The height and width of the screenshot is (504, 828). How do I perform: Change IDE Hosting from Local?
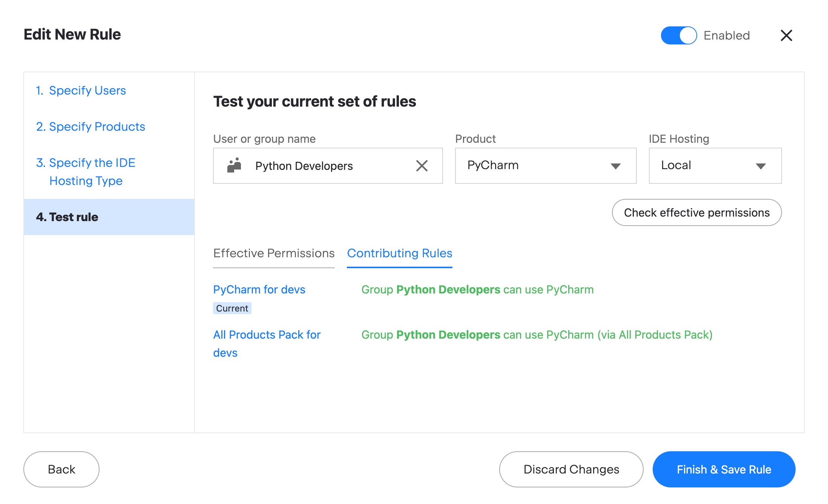pyautogui.click(x=715, y=166)
